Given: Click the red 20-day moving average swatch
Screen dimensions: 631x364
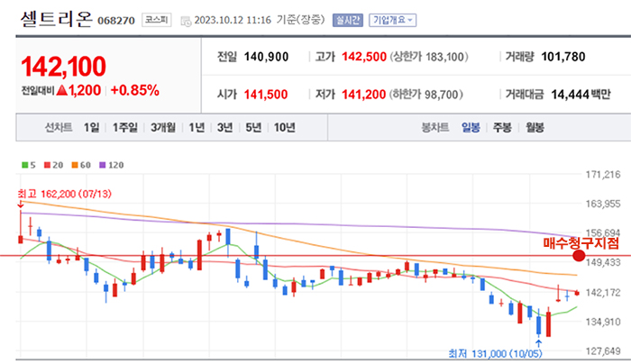Looking at the screenshot, I should pos(47,165).
